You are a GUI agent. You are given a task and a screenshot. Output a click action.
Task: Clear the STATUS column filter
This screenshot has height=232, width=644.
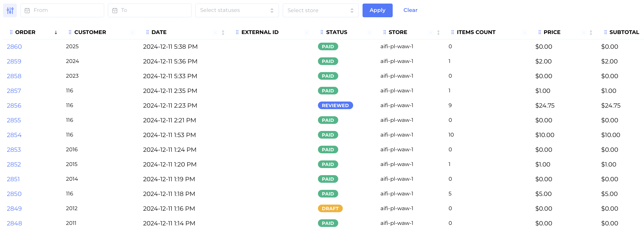pos(370,32)
